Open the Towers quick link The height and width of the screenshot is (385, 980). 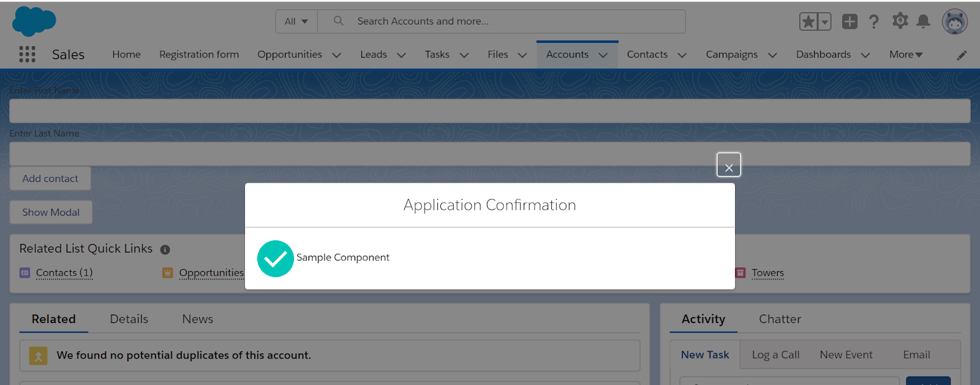point(767,273)
